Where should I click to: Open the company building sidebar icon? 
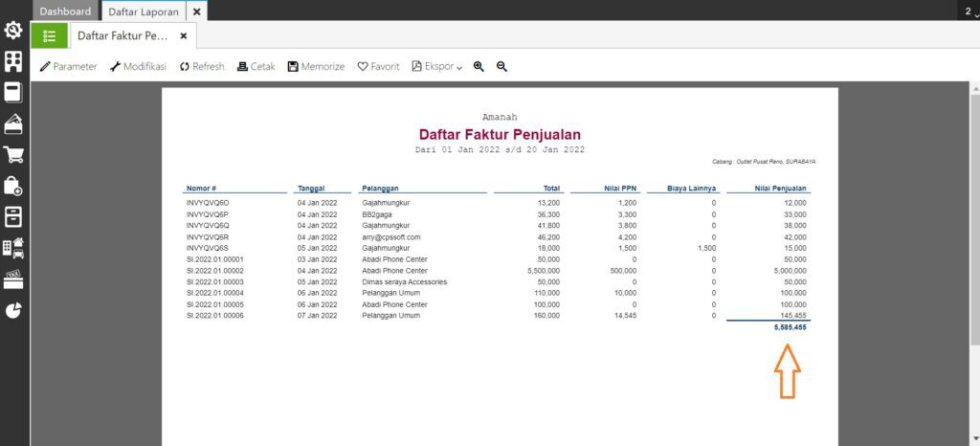[x=13, y=62]
